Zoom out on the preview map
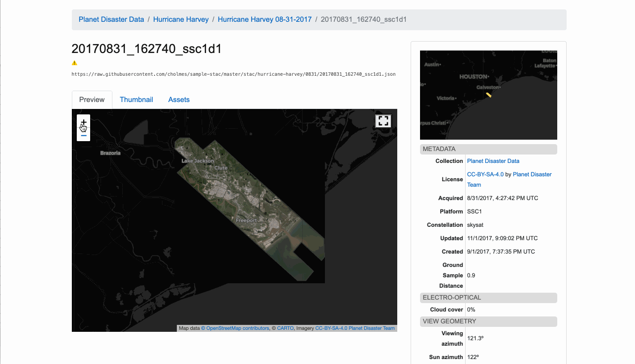This screenshot has width=635, height=364. tap(84, 135)
